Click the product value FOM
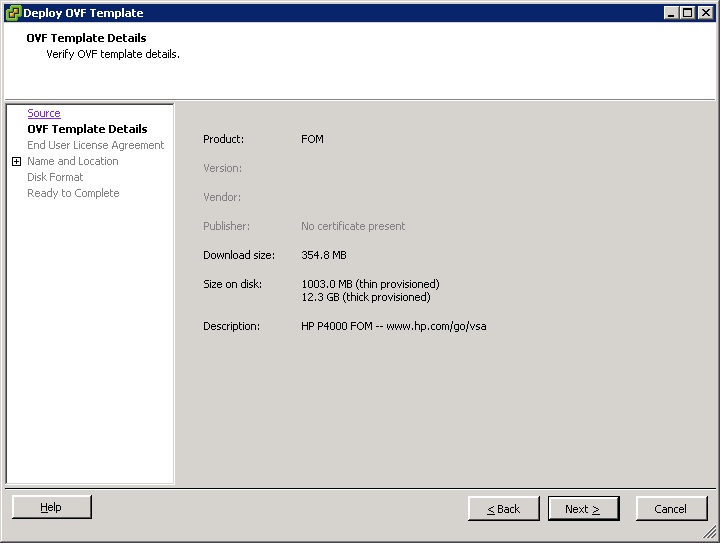Screen dimensions: 720x543 pyautogui.click(x=312, y=139)
